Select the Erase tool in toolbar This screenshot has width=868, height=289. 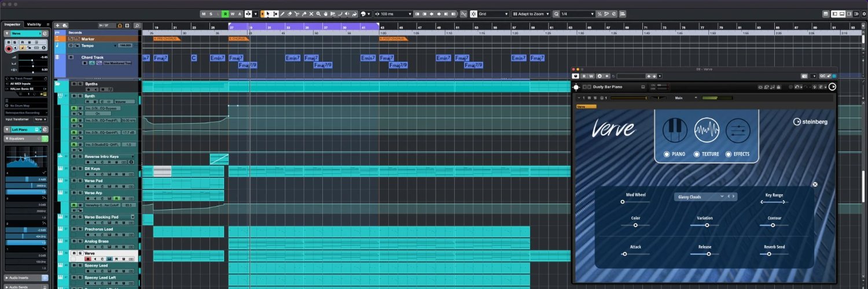[289, 14]
